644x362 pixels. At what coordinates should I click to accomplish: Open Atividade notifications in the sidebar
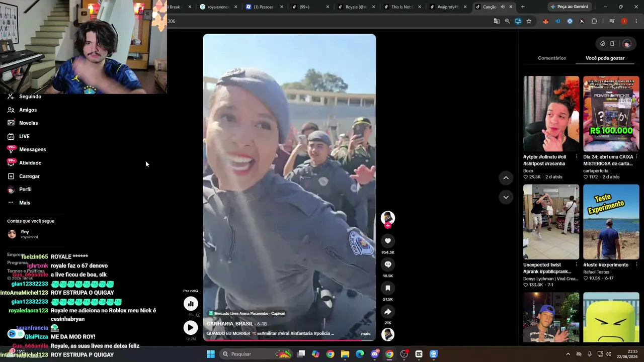[x=25, y=163]
